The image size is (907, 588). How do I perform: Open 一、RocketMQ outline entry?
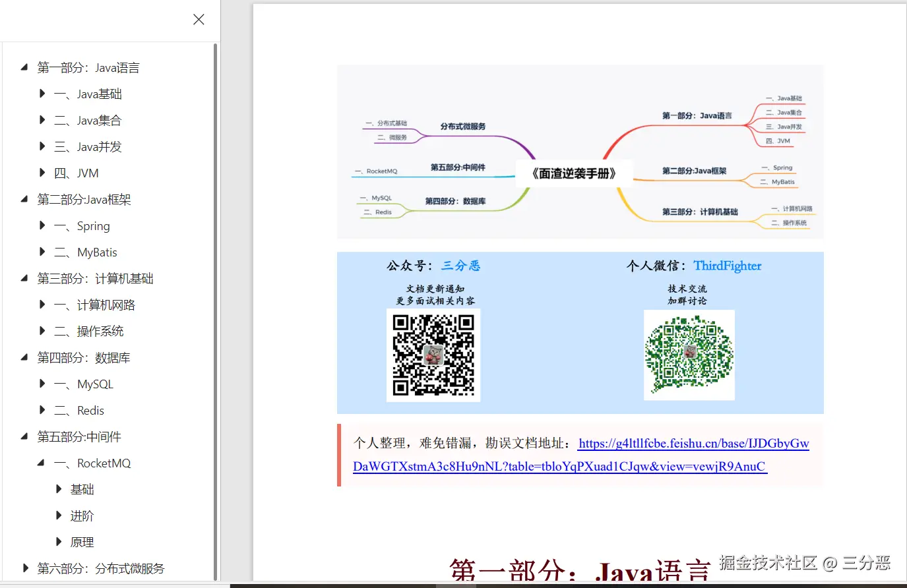coord(92,463)
